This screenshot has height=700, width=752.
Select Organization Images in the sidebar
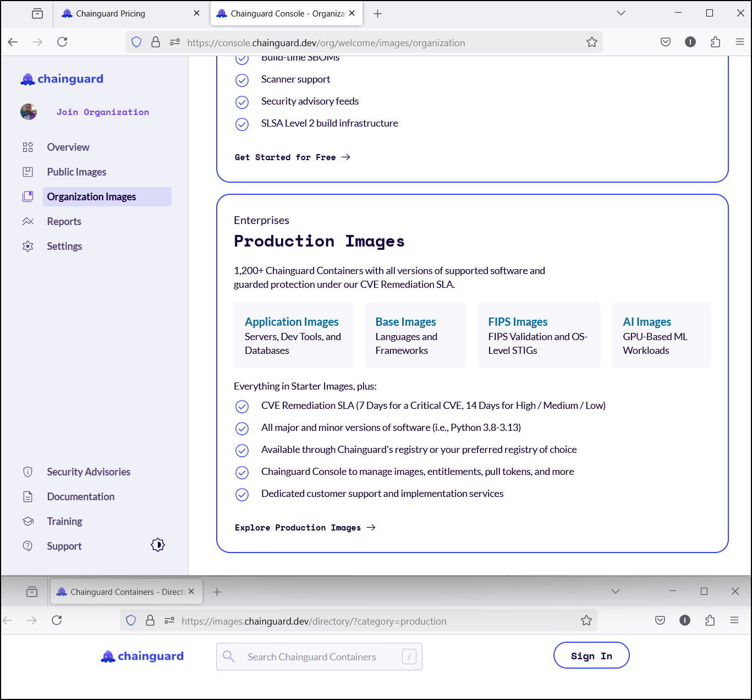click(x=107, y=197)
